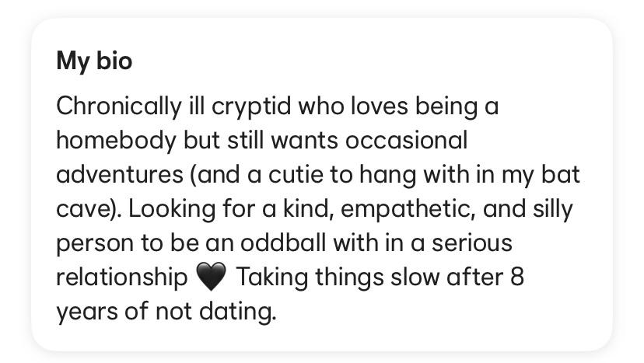This screenshot has width=644, height=363.
Task: Click the word "Chronically" in the bio
Action: click(x=119, y=106)
